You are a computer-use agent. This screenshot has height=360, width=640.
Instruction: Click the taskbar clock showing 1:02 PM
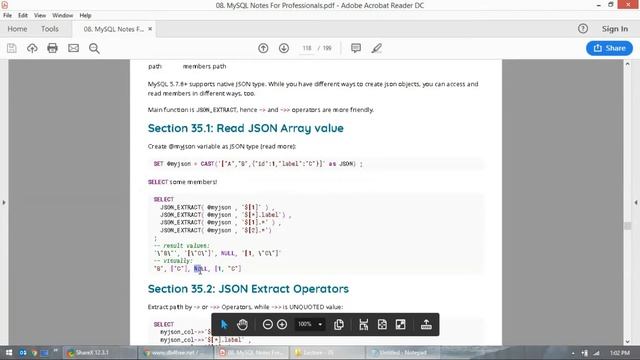[x=620, y=353]
